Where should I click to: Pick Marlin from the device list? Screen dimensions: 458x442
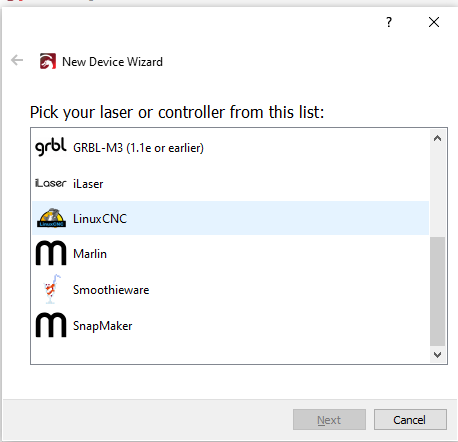click(x=230, y=253)
